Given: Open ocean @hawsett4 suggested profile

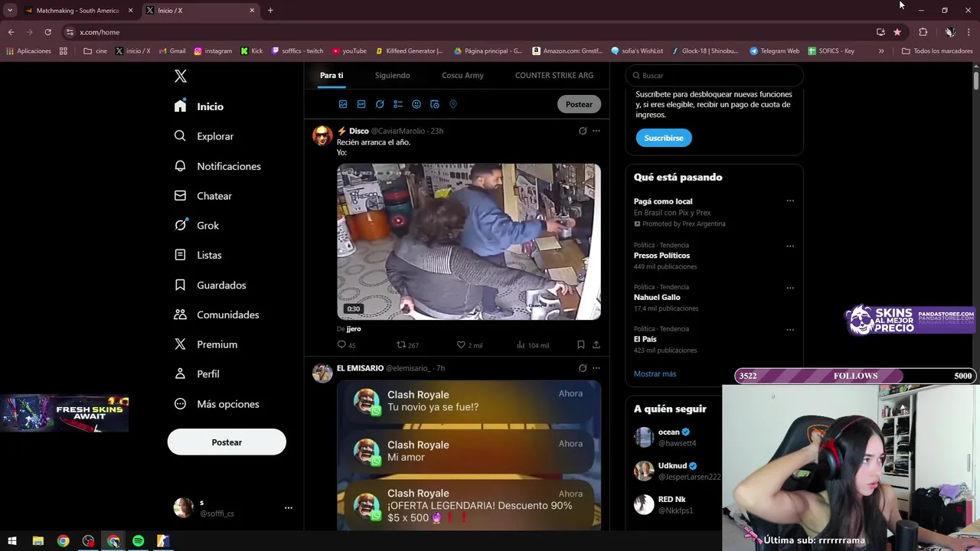Looking at the screenshot, I should (674, 438).
